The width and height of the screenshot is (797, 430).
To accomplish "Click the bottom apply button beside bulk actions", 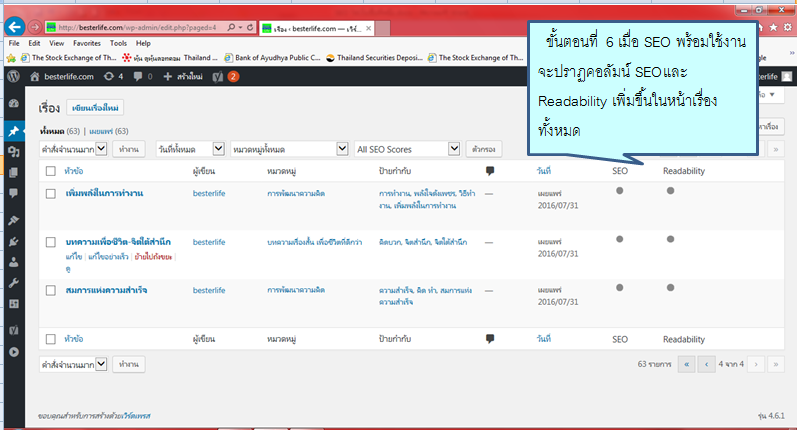I will click(x=129, y=364).
